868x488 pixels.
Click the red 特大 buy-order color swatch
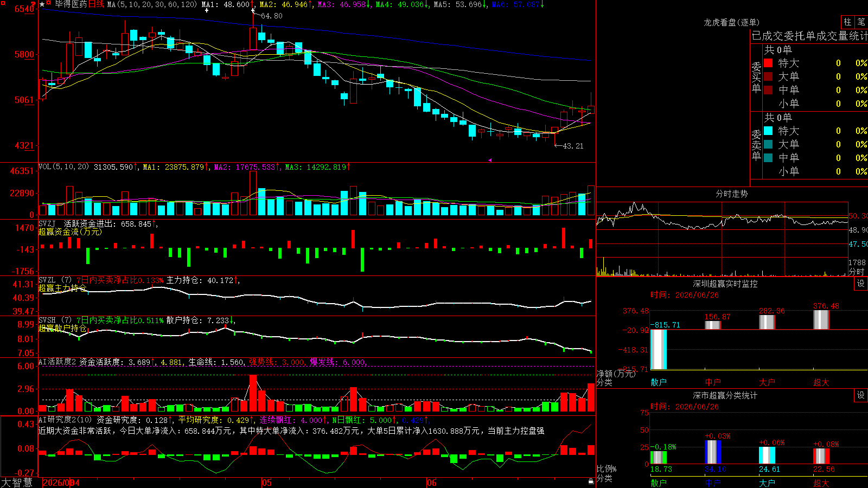pos(768,63)
